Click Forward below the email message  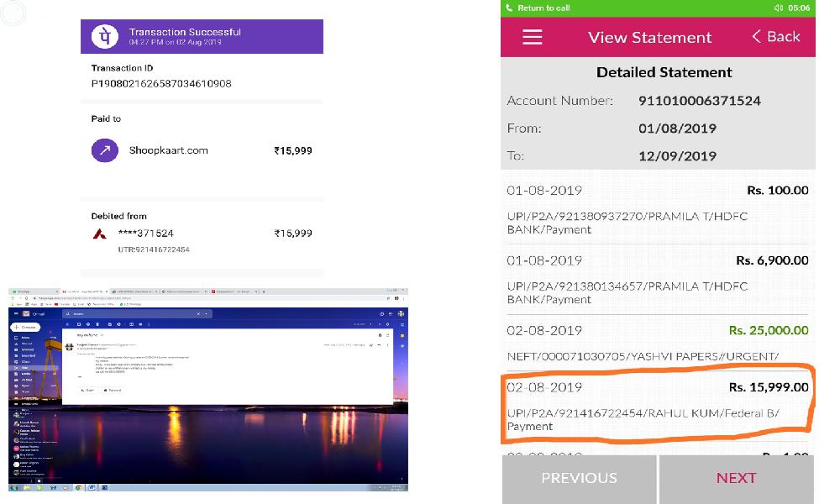(112, 390)
